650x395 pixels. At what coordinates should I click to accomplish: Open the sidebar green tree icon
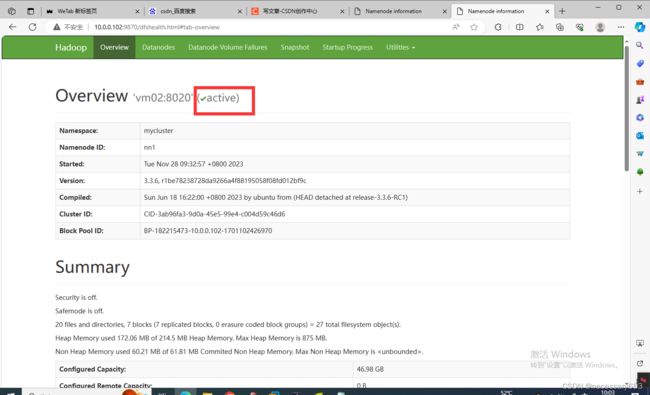pyautogui.click(x=640, y=172)
